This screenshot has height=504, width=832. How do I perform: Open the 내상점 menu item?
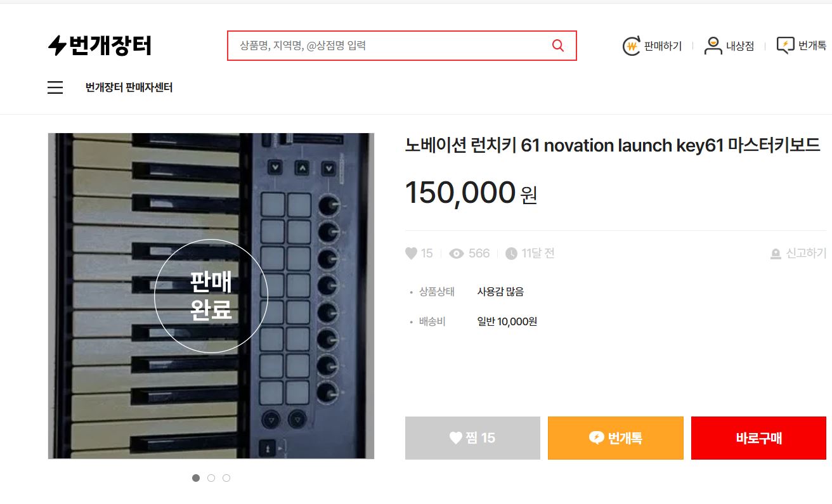click(x=740, y=46)
